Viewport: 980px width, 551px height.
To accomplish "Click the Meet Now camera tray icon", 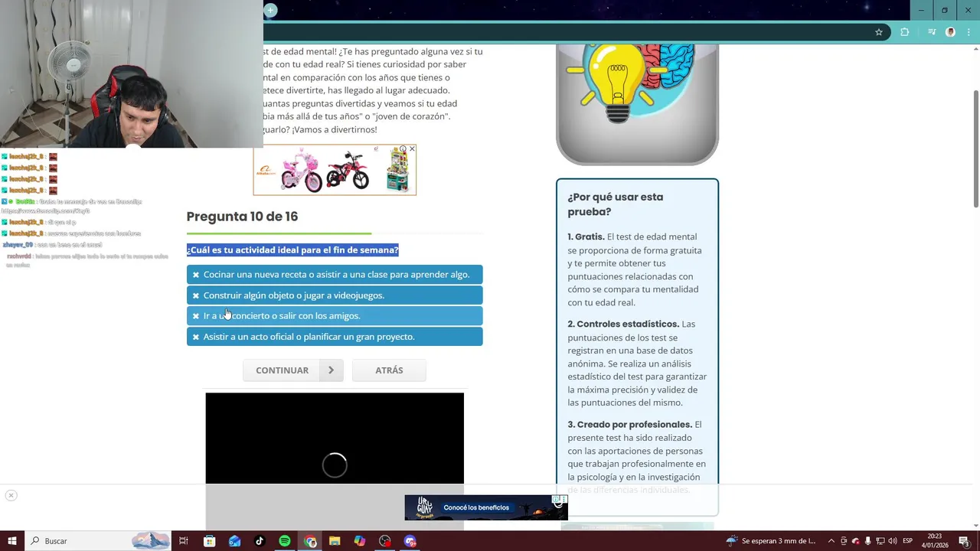I will click(x=844, y=541).
